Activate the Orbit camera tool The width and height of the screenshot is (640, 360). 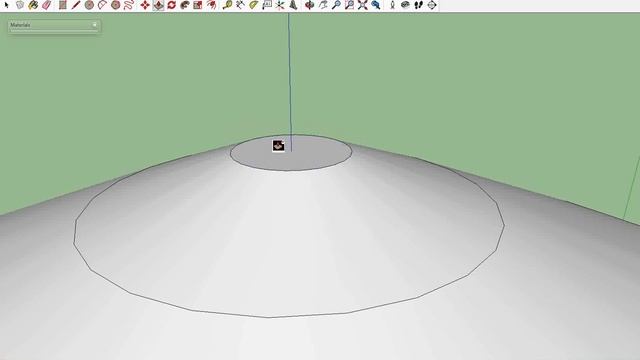[x=310, y=5]
